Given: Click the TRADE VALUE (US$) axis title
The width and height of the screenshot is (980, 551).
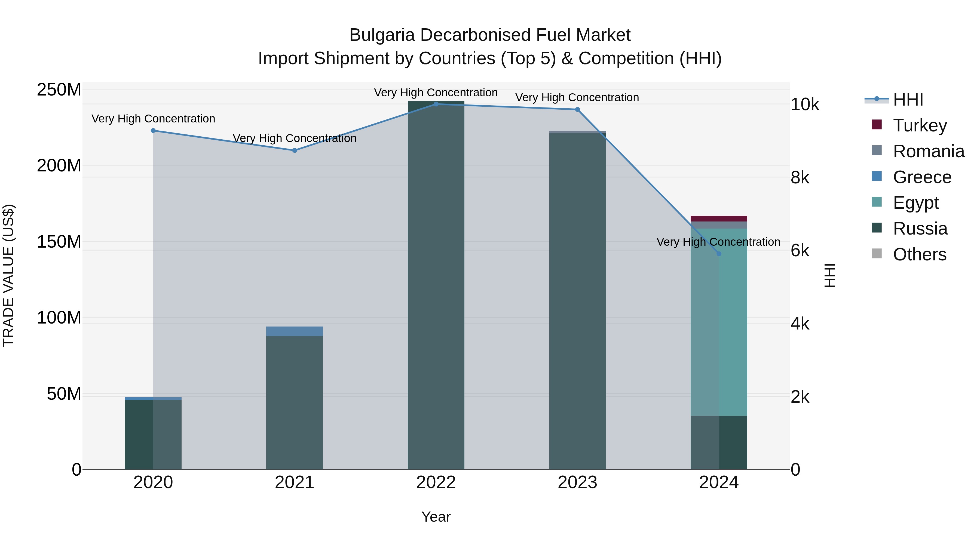Looking at the screenshot, I should [x=8, y=275].
